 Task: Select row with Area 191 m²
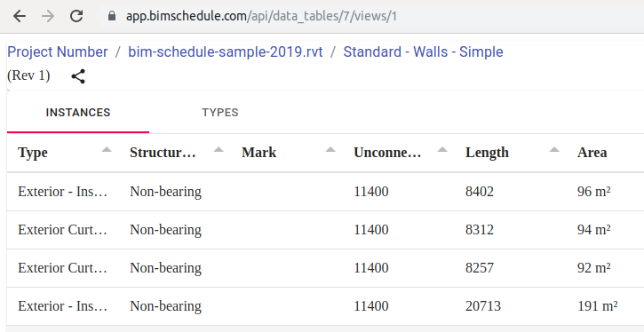[325, 306]
